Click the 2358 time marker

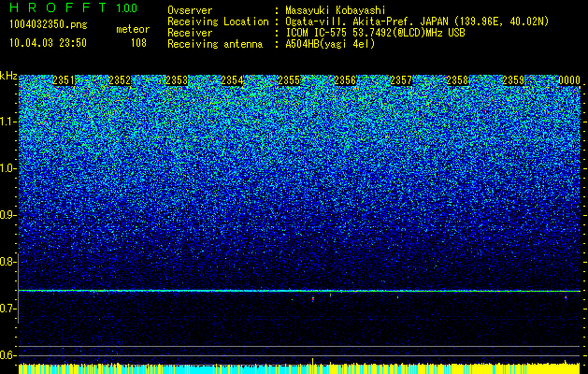coord(457,80)
